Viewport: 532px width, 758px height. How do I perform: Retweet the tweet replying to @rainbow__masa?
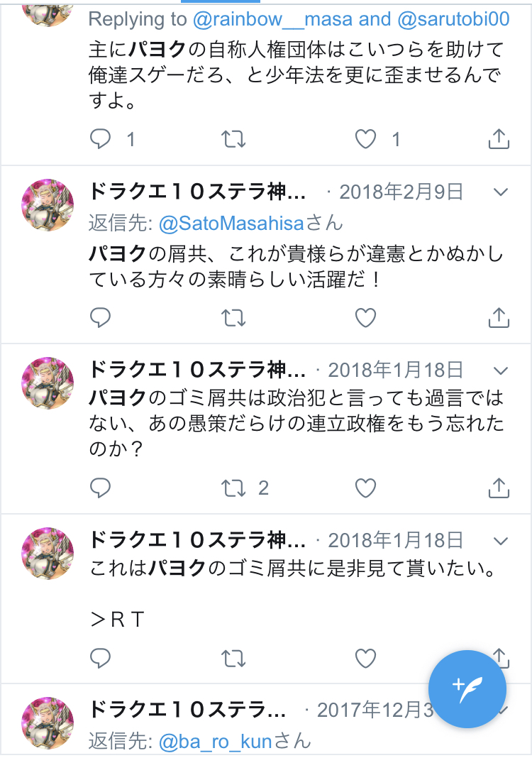233,139
